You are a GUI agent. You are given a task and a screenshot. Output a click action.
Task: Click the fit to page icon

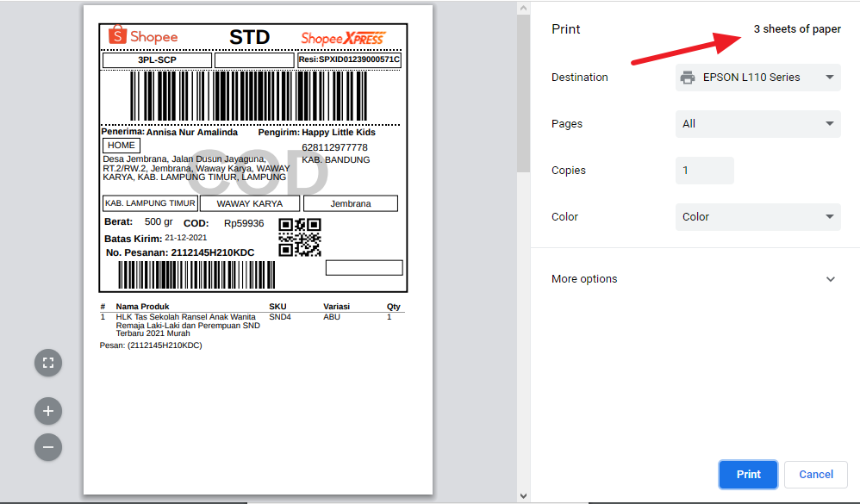(48, 363)
